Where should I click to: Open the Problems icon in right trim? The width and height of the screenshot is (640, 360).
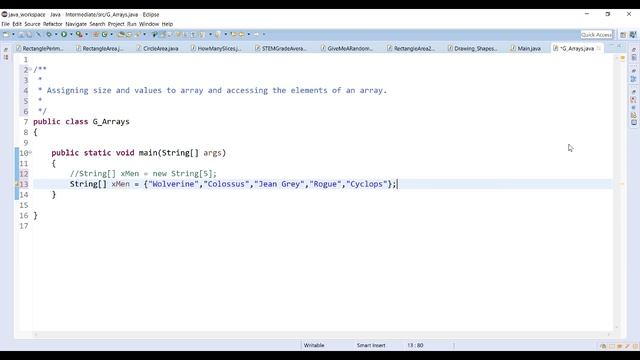click(x=634, y=99)
